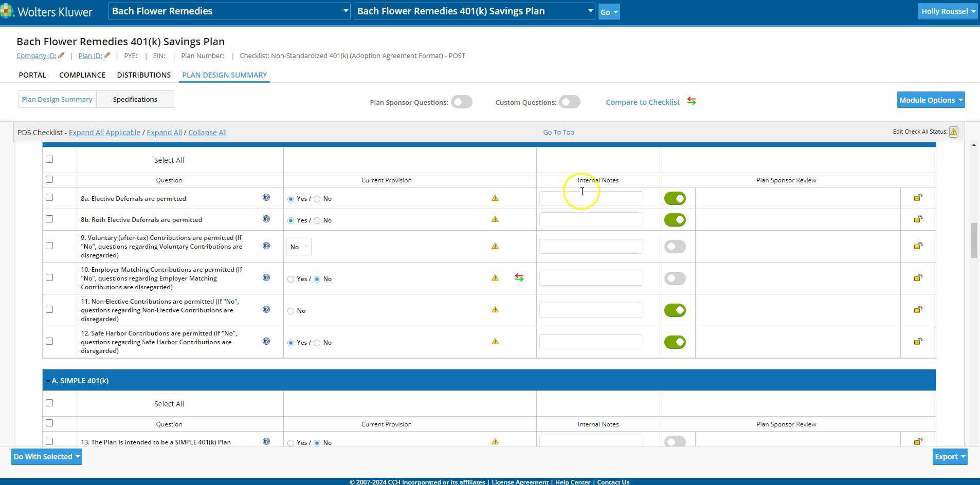Click the Edit Check All Status warning icon
Screen dimensions: 980x485
tap(953, 132)
